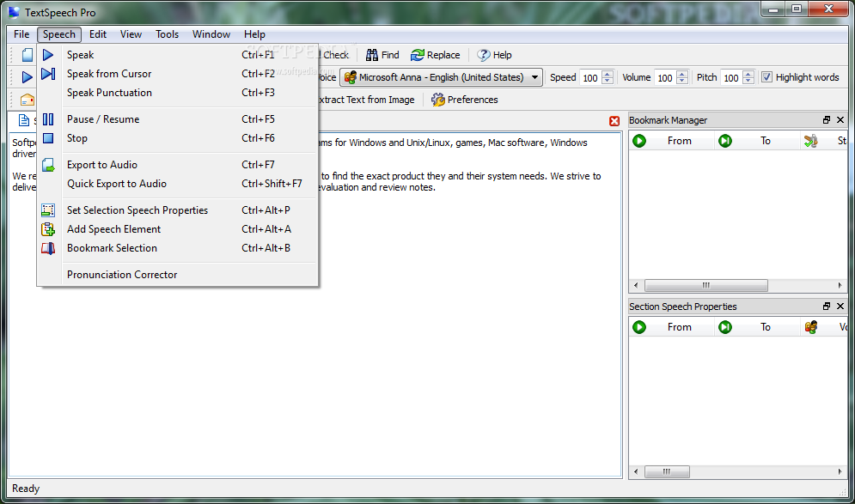
Task: Click the Export to Audio icon
Action: [x=48, y=165]
